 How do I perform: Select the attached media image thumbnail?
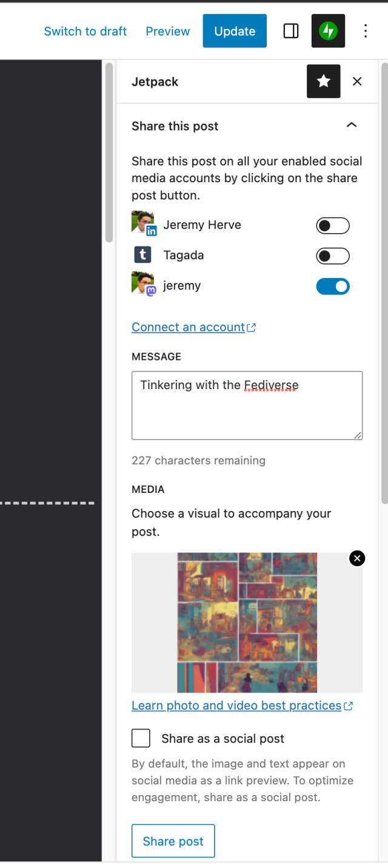coord(246,622)
